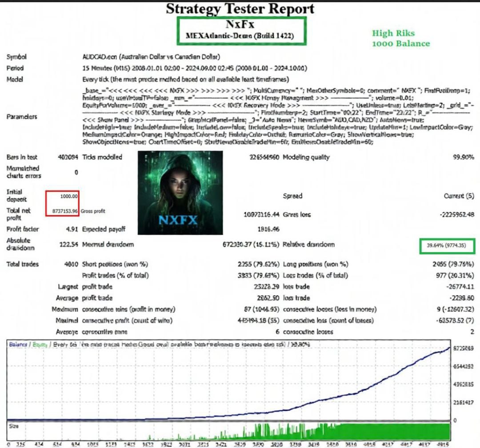Select the Current (5) spread value
480x448 pixels.
tap(459, 196)
